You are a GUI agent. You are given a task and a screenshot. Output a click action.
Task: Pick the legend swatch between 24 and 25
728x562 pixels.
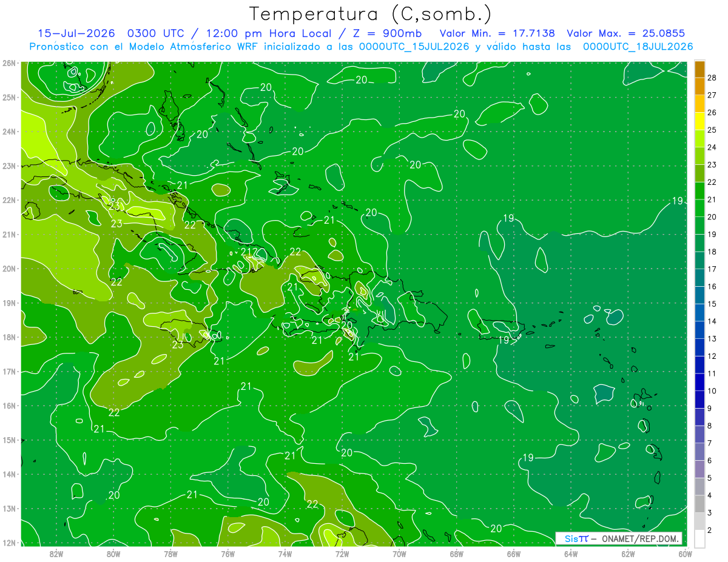[x=699, y=139]
